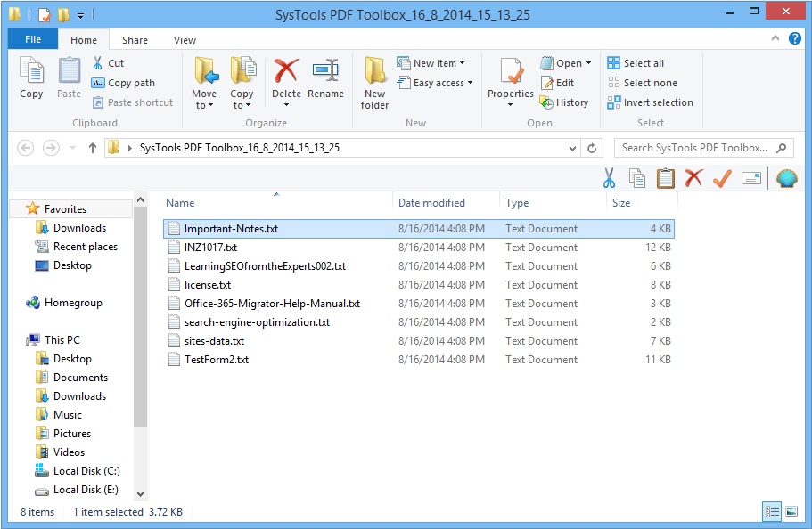
Task: Open Local Disk (C:) in navigation pane
Action: click(x=78, y=471)
